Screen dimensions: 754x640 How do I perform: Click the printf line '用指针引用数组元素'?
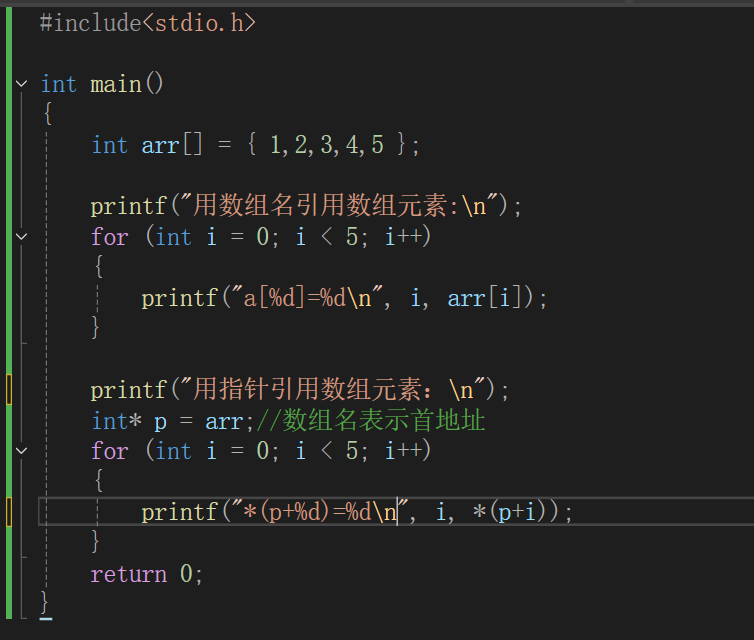click(x=300, y=389)
